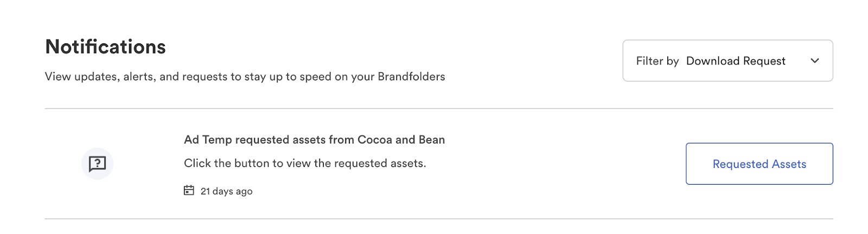This screenshot has width=868, height=234.
Task: Open the Filter by dropdown
Action: coord(727,61)
